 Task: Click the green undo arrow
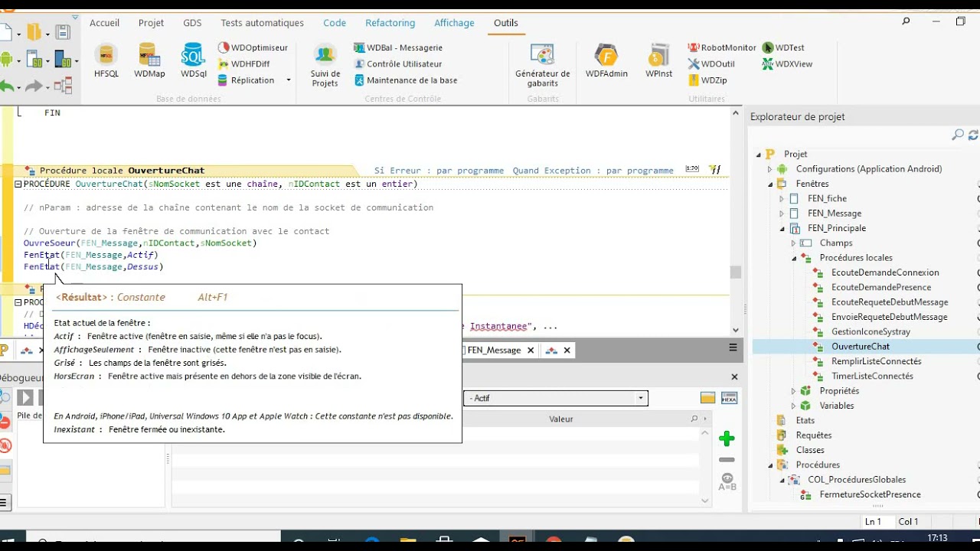[x=7, y=86]
